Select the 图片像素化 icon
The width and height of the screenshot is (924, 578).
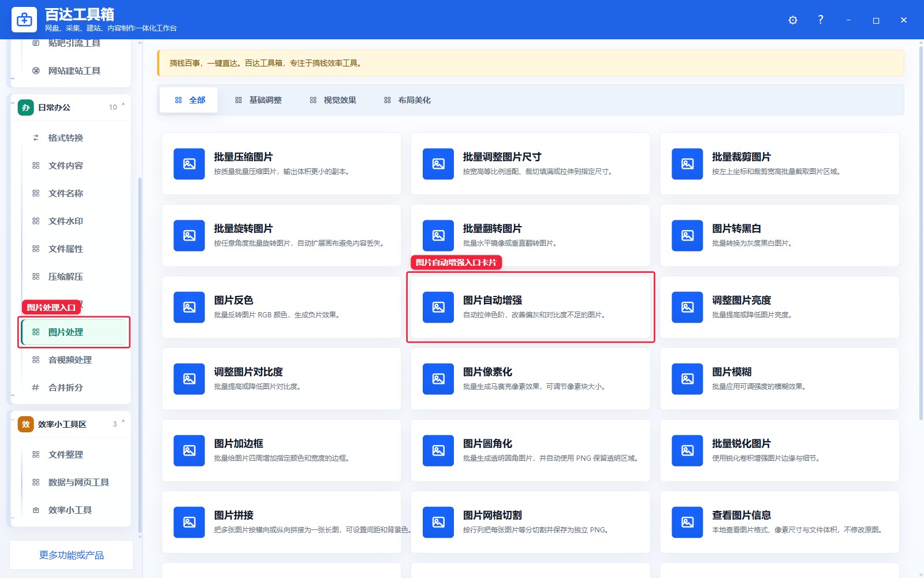pyautogui.click(x=438, y=379)
